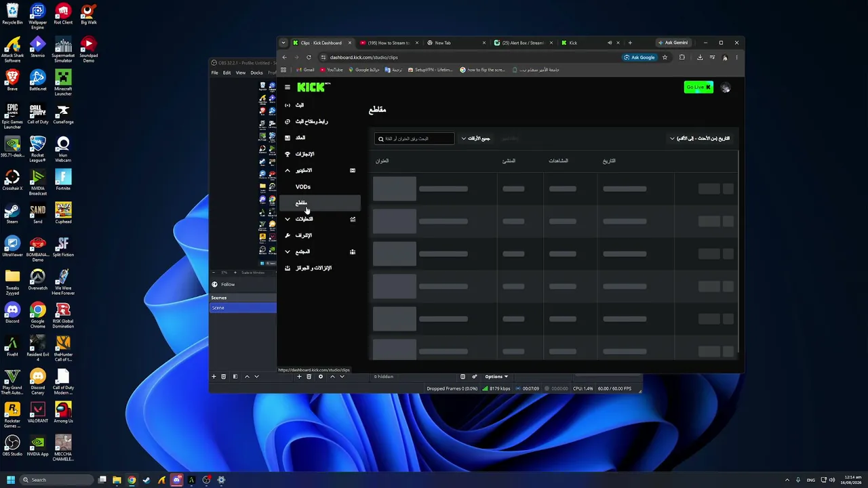Sort by the التاريخ column header

(609, 161)
